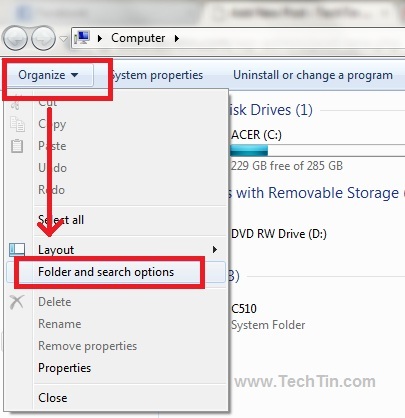Click the Delete X icon in menu
Image resolution: width=405 pixels, height=418 pixels.
(x=17, y=302)
